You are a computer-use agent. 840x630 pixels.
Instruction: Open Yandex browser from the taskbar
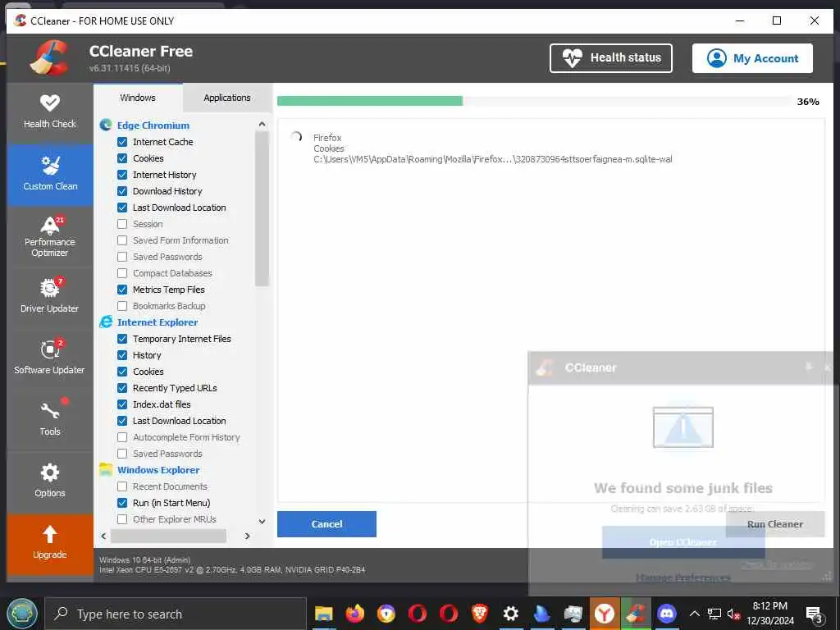605,614
